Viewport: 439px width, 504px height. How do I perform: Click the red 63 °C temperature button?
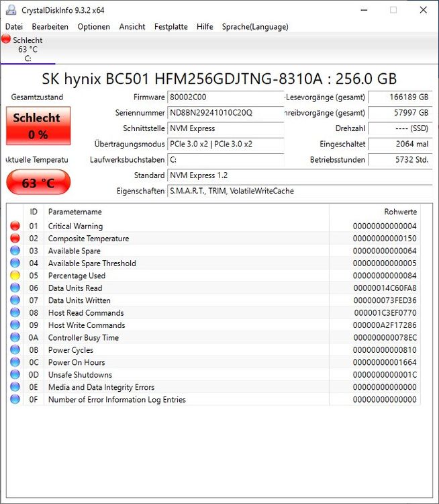pyautogui.click(x=38, y=182)
